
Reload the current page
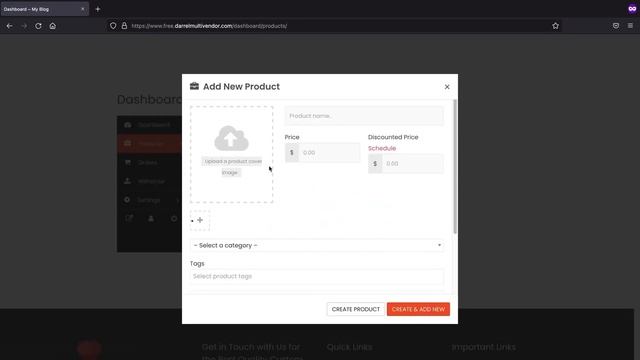coord(38,26)
